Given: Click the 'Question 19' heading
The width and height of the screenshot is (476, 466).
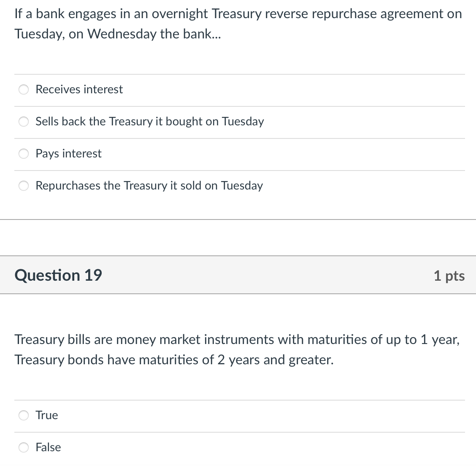Looking at the screenshot, I should [58, 275].
